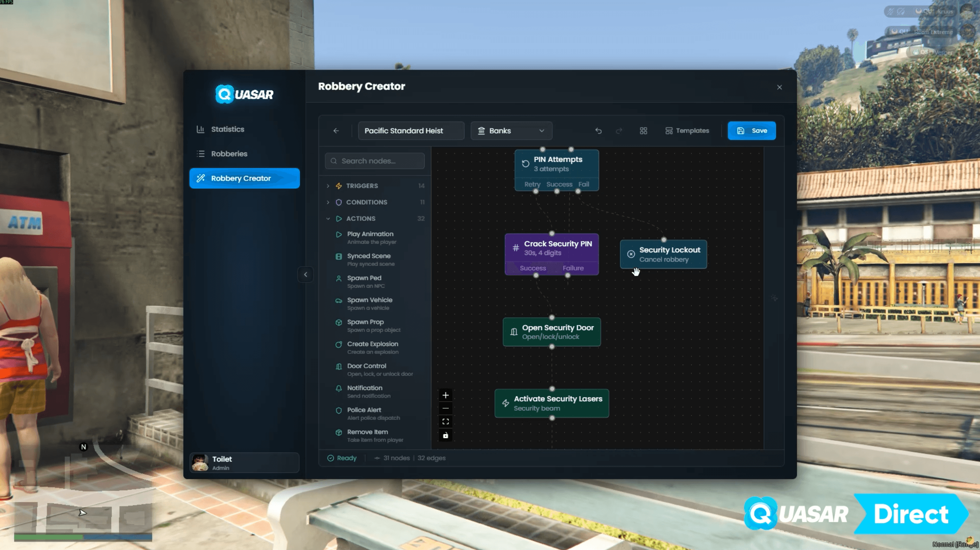The image size is (980, 550).
Task: Zoom out using the canvas minus icon
Action: [x=445, y=408]
